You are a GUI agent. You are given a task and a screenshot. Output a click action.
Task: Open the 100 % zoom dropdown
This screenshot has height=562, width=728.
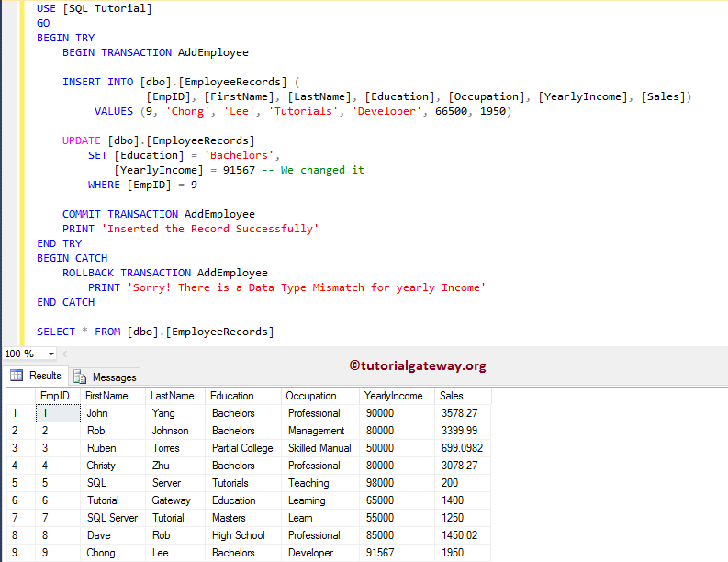(x=50, y=354)
